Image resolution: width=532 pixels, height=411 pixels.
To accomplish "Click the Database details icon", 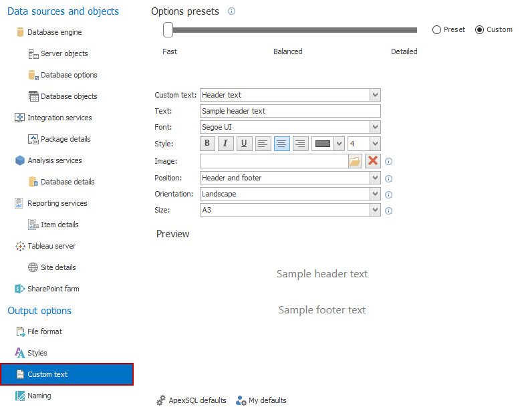I will click(x=33, y=182).
